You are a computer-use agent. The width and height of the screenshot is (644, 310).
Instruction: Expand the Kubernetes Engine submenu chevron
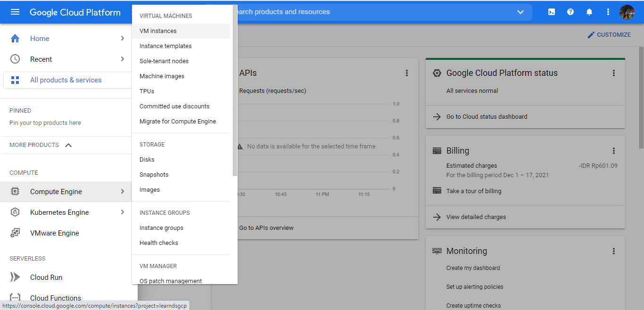point(123,212)
